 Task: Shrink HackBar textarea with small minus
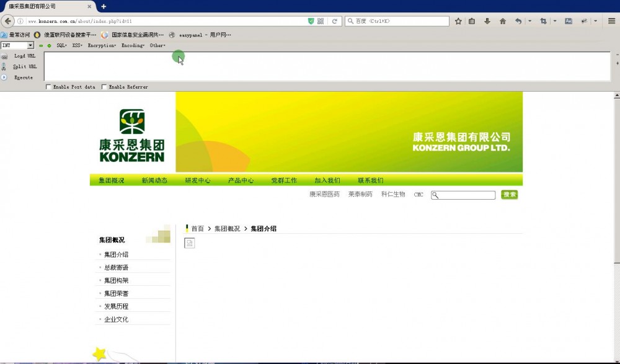618,55
